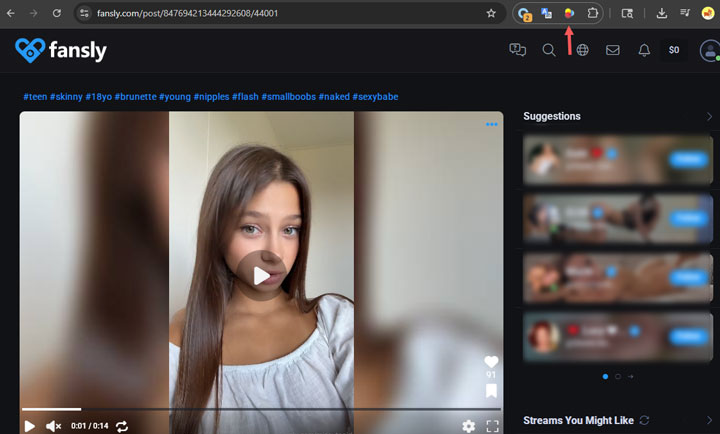Open the Suggestions heading

coord(551,116)
